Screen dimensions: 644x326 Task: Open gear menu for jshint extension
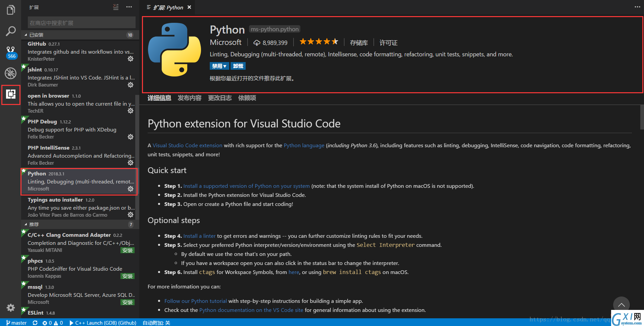[131, 85]
